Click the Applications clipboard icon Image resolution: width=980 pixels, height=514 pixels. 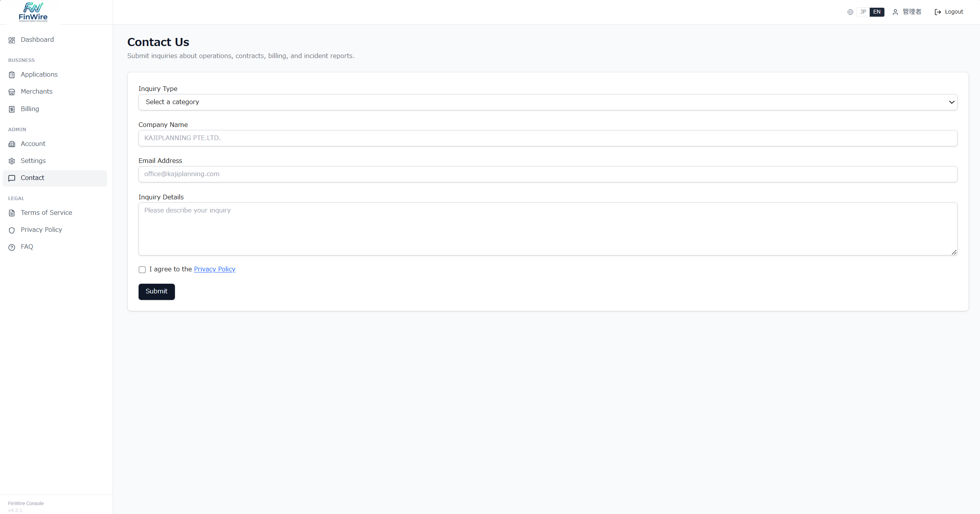coord(12,75)
